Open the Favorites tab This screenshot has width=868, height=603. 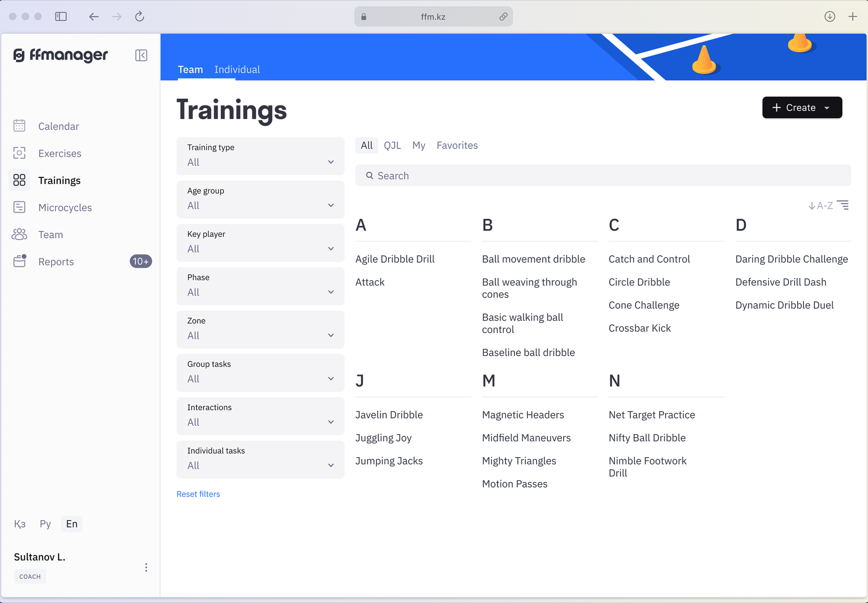tap(457, 145)
